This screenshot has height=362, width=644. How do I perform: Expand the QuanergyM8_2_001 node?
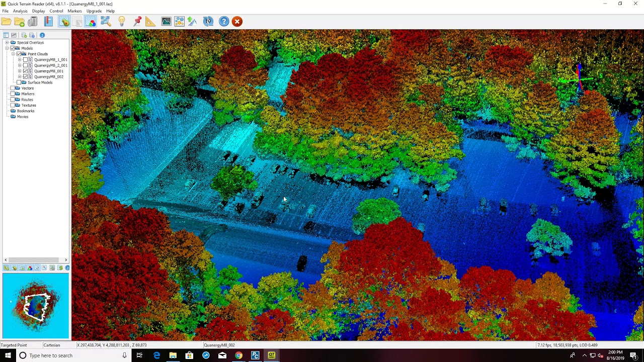coord(20,65)
